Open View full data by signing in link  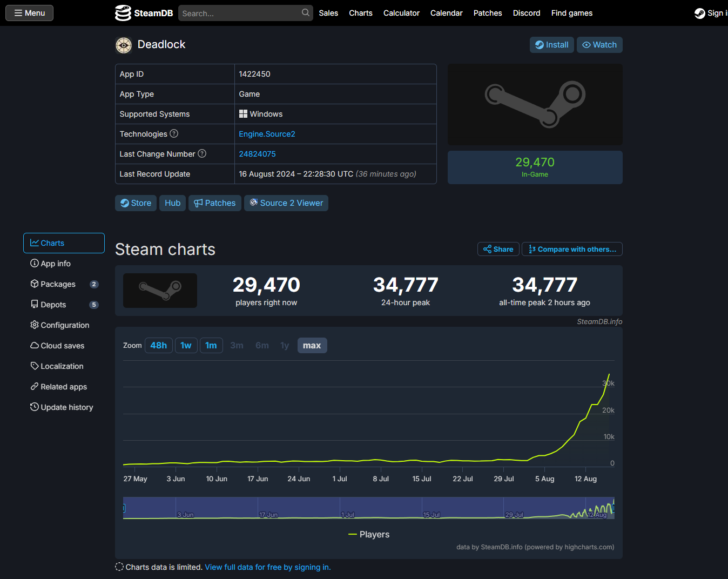click(x=268, y=567)
